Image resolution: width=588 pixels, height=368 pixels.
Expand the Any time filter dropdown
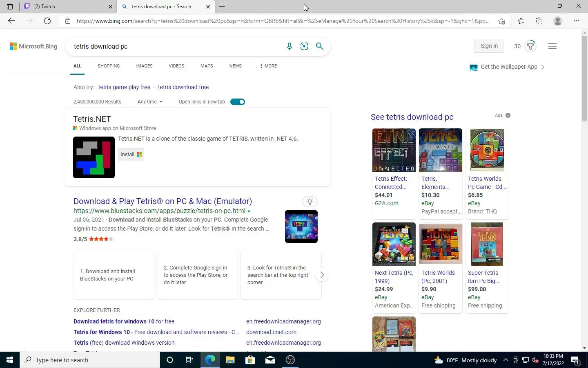150,102
